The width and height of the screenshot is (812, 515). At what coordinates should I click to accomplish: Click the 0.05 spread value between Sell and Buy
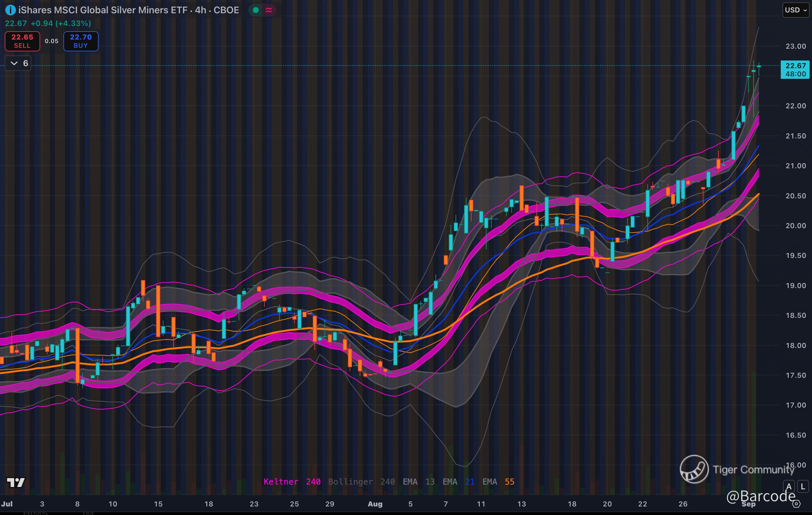coord(52,41)
